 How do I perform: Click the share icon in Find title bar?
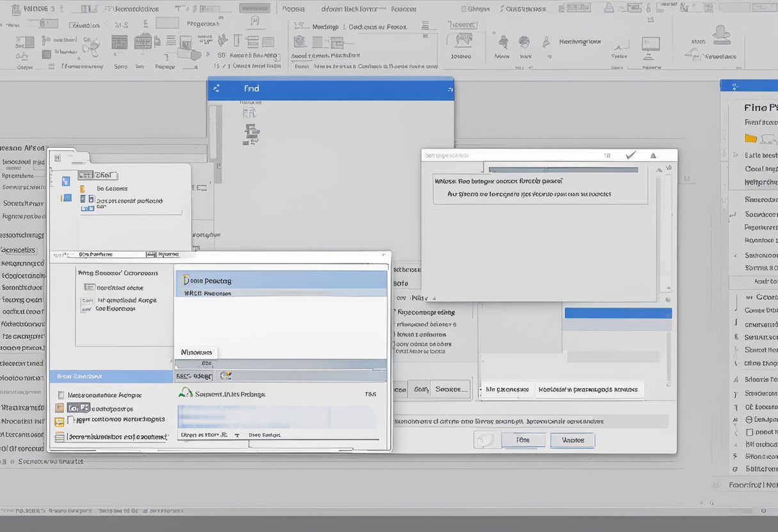tap(216, 89)
